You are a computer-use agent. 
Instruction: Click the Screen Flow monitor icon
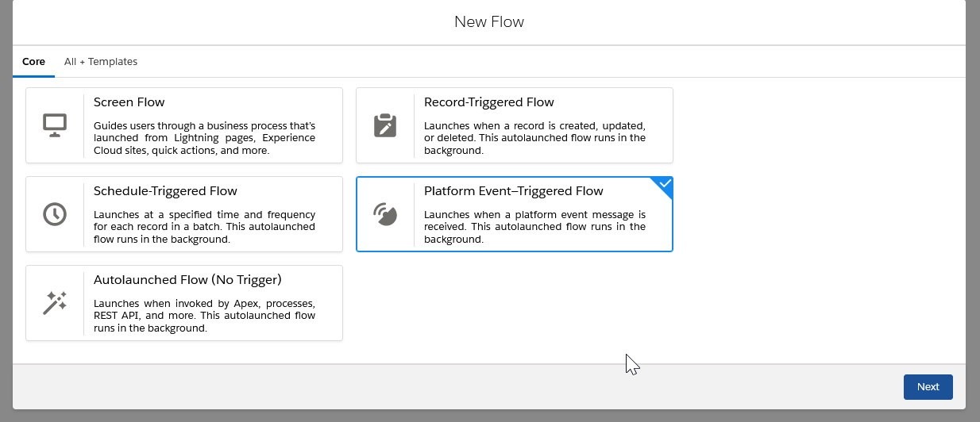(x=55, y=125)
